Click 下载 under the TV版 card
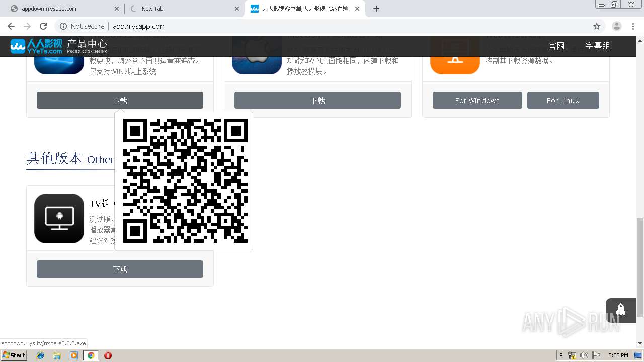Image resolution: width=644 pixels, height=362 pixels. (120, 269)
